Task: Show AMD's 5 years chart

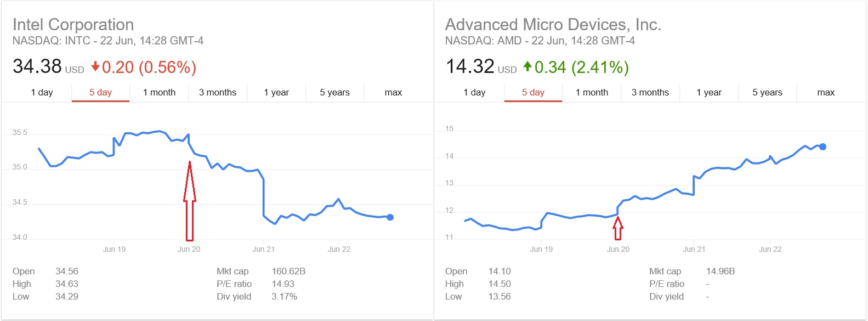Action: click(767, 92)
